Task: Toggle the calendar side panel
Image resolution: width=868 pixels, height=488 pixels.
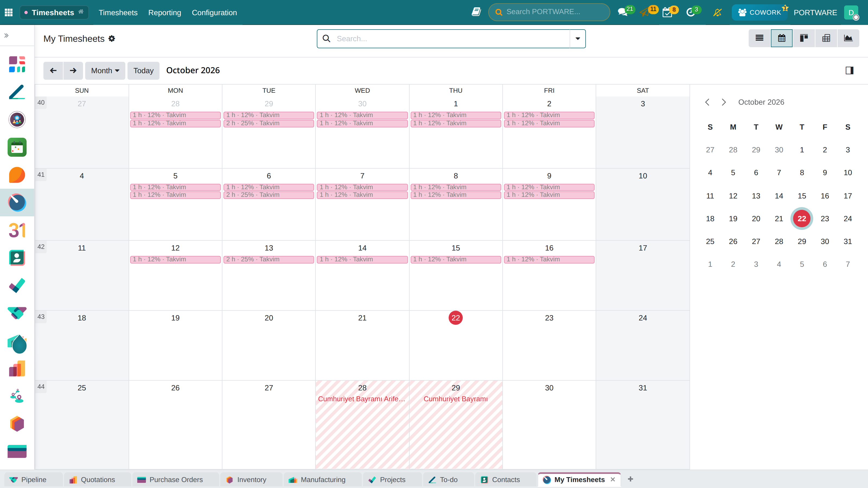Action: pos(850,70)
